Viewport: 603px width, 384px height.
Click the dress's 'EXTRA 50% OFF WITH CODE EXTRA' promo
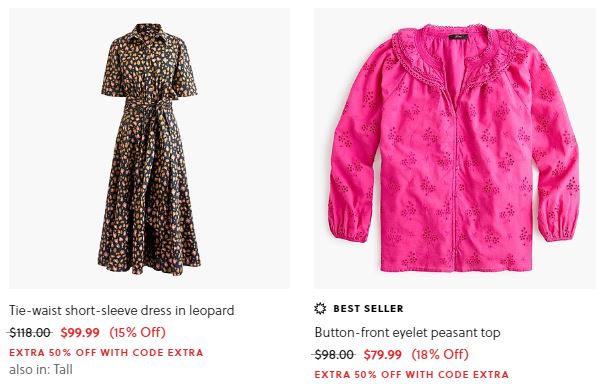pyautogui.click(x=106, y=353)
